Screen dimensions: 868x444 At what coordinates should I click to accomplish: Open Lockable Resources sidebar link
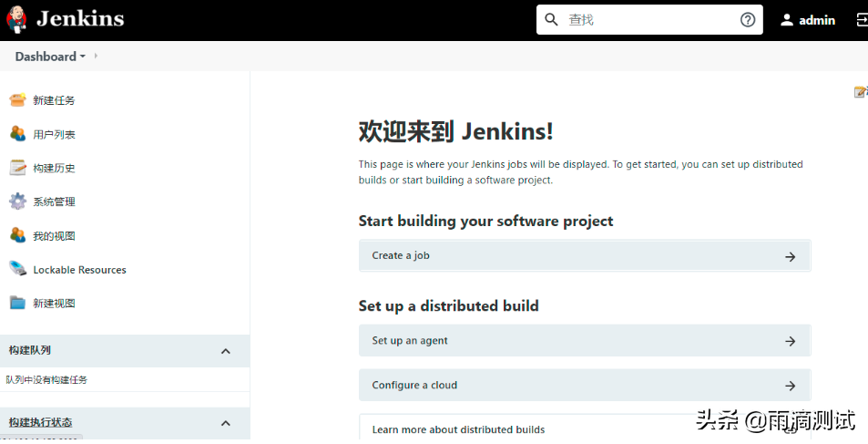pyautogui.click(x=80, y=270)
